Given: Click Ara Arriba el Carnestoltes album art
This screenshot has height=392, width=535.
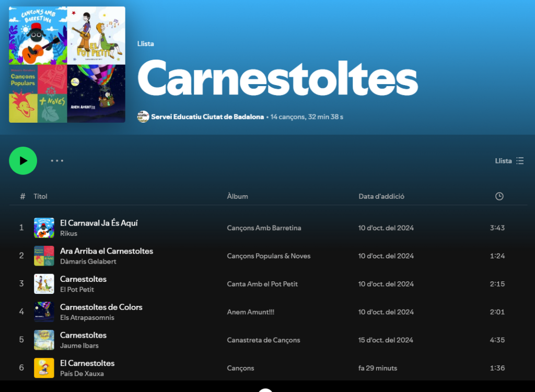Looking at the screenshot, I should pos(44,256).
